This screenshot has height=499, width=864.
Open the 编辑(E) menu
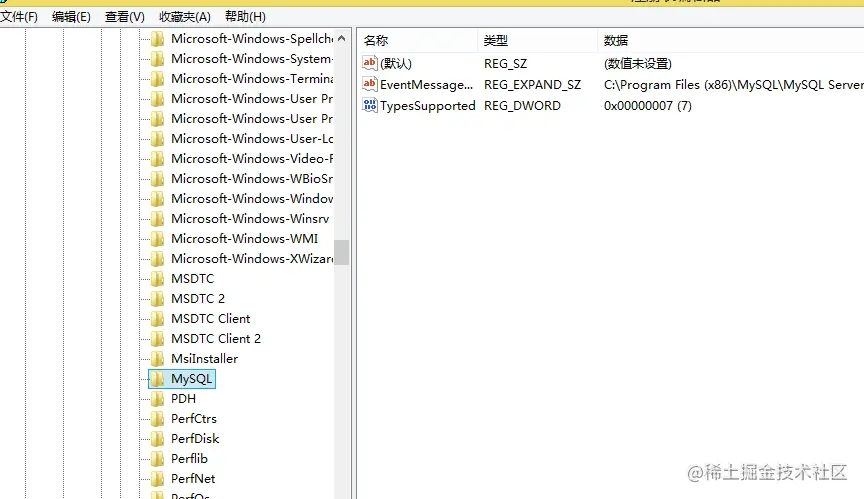click(71, 17)
